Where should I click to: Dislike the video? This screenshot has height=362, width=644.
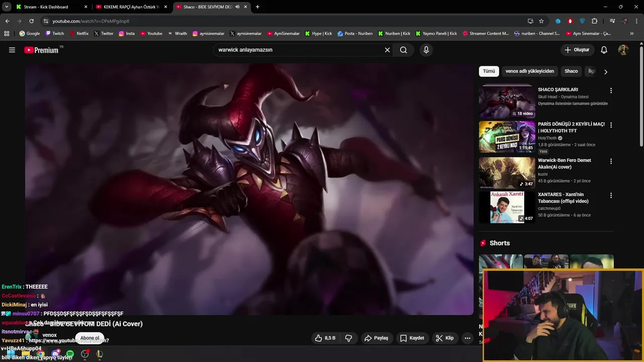click(349, 338)
